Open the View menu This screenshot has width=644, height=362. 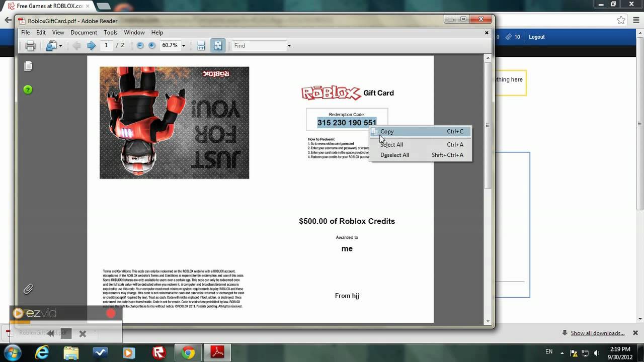[58, 32]
